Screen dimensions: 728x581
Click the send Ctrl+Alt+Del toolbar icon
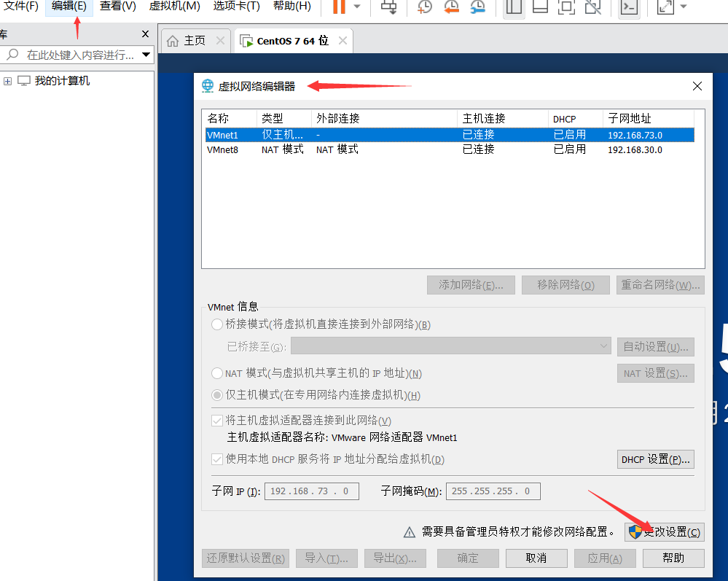388,7
